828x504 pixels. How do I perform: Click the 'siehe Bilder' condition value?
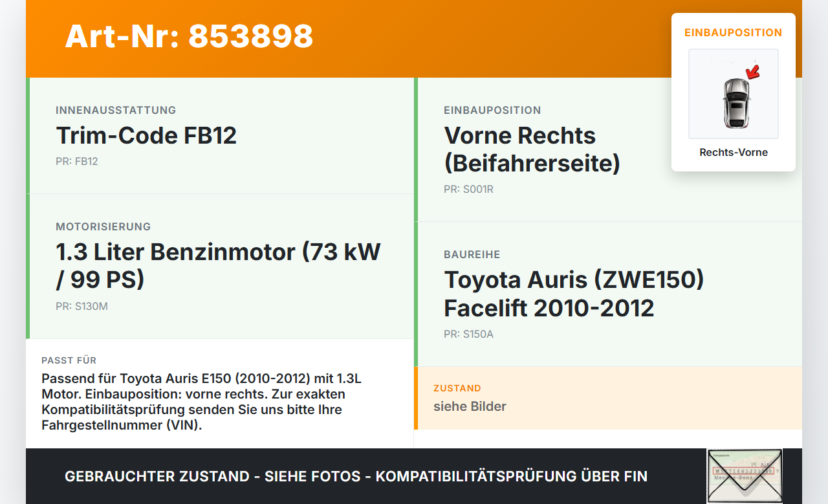pos(470,406)
